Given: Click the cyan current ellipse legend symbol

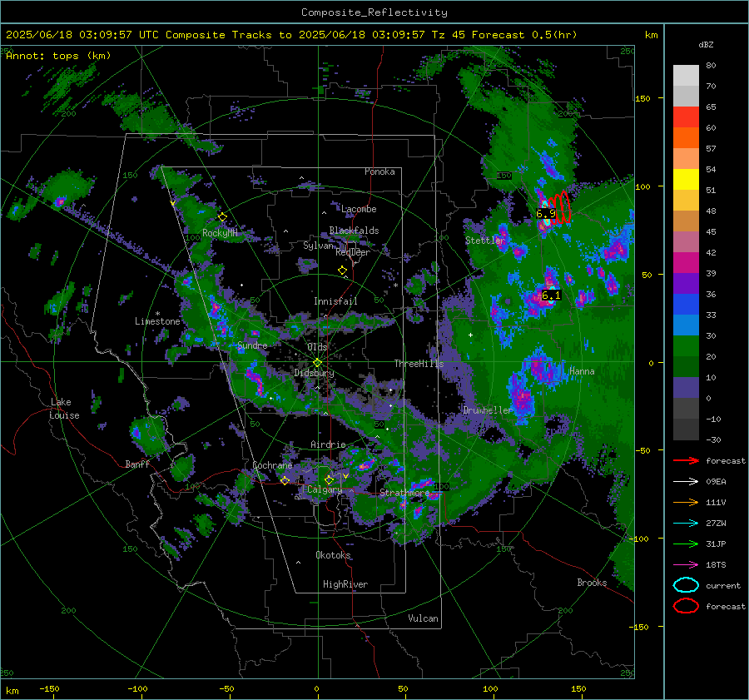Looking at the screenshot, I should (x=686, y=585).
